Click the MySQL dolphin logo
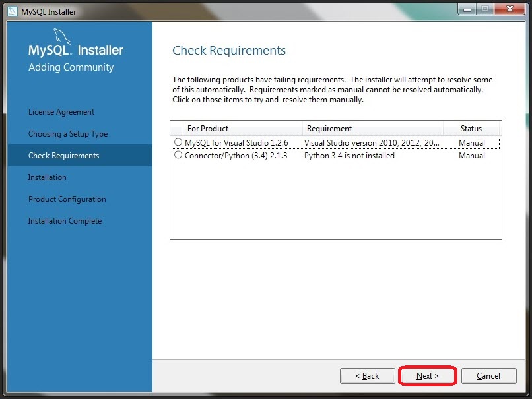The width and height of the screenshot is (532, 399). click(62, 36)
